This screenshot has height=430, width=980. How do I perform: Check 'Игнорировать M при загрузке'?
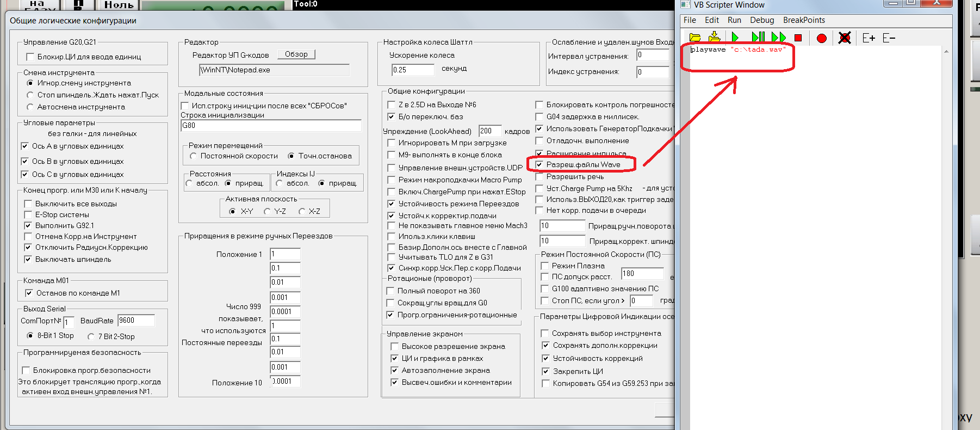pyautogui.click(x=391, y=143)
